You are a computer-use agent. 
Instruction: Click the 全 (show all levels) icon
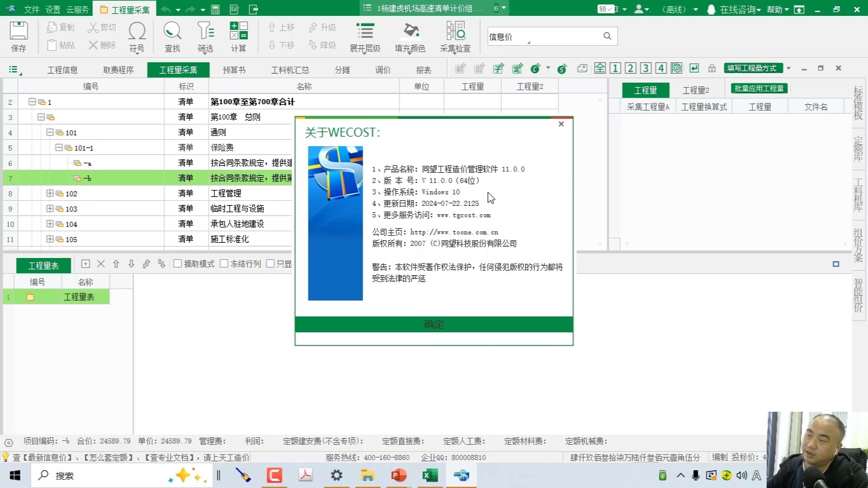point(600,67)
